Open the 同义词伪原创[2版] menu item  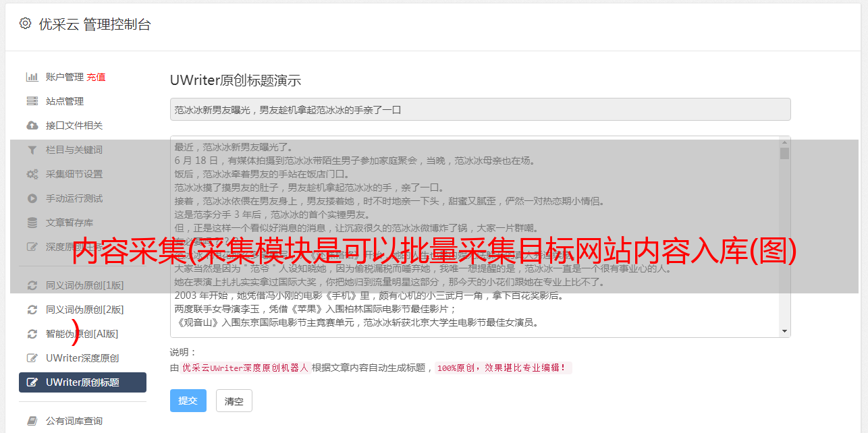click(x=82, y=310)
